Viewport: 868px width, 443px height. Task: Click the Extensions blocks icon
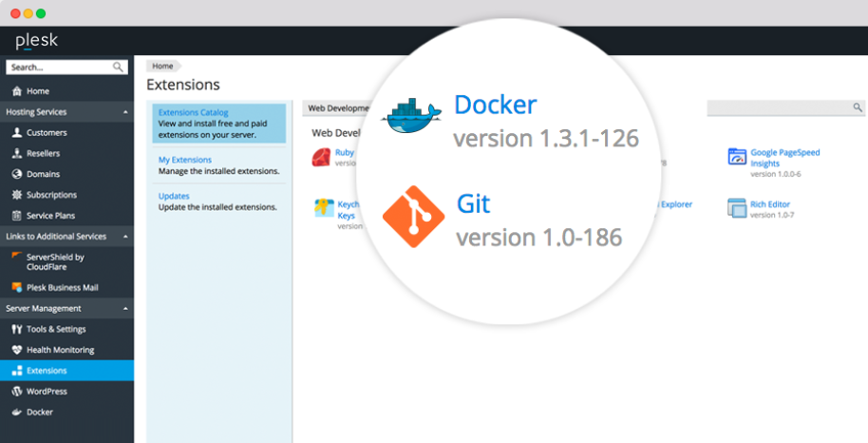(x=17, y=371)
